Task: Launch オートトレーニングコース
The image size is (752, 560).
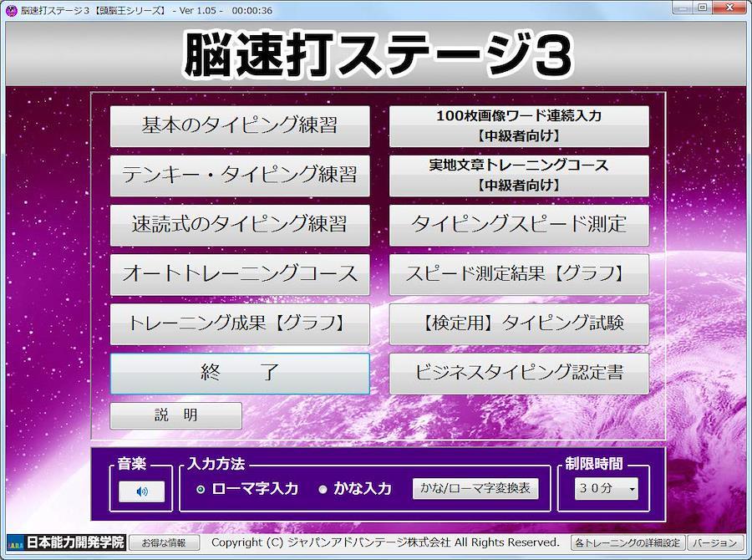Action: pos(240,274)
